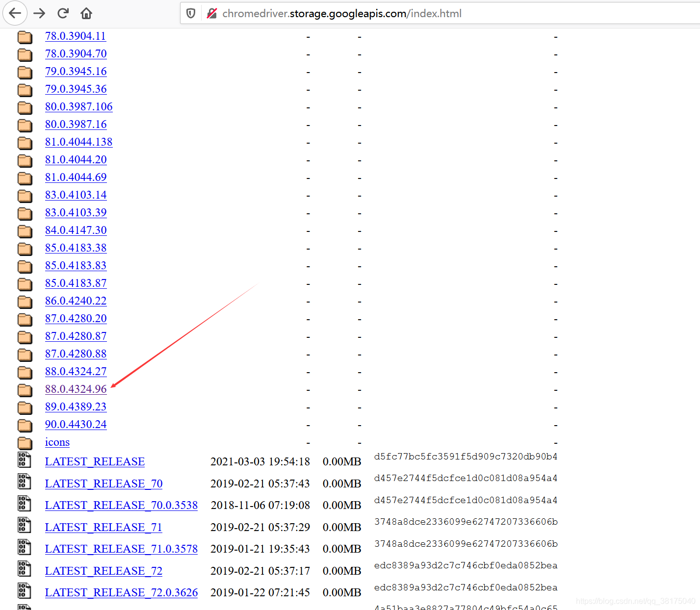This screenshot has height=610, width=700.
Task: Open the 90.0.4430.24 folder link
Action: click(76, 425)
